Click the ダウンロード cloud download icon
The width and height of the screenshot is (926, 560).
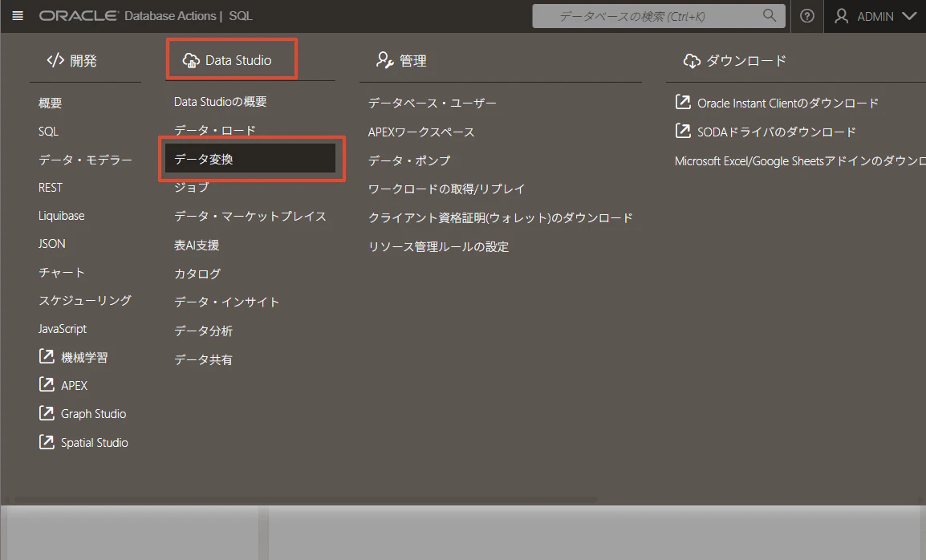coord(692,61)
